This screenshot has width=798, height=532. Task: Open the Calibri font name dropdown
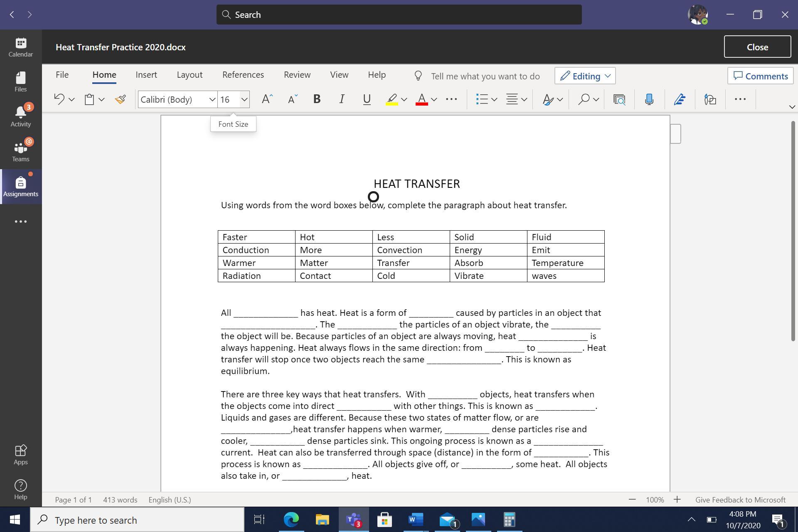(212, 99)
